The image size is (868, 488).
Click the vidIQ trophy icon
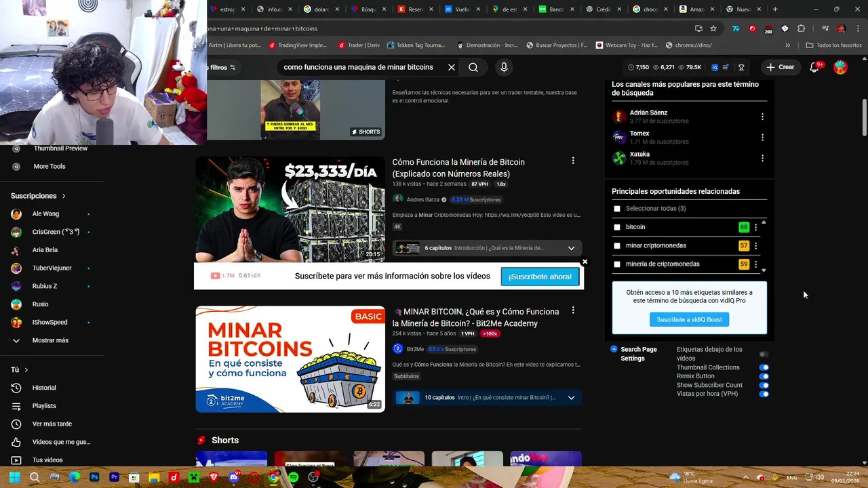click(741, 67)
